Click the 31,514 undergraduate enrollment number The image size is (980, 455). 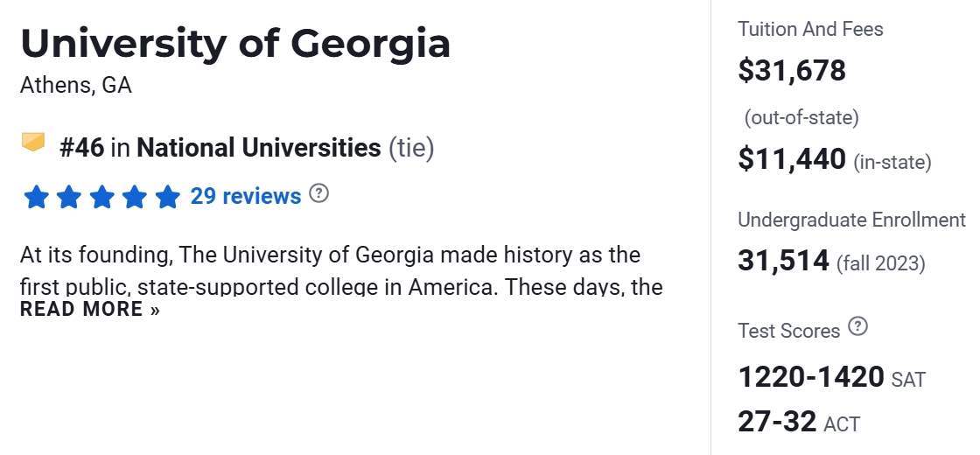[x=783, y=261]
